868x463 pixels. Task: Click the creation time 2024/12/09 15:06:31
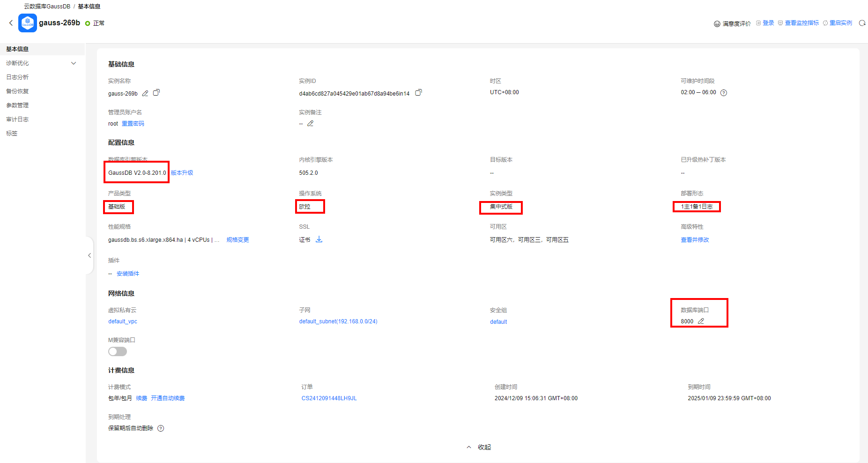[536, 398]
